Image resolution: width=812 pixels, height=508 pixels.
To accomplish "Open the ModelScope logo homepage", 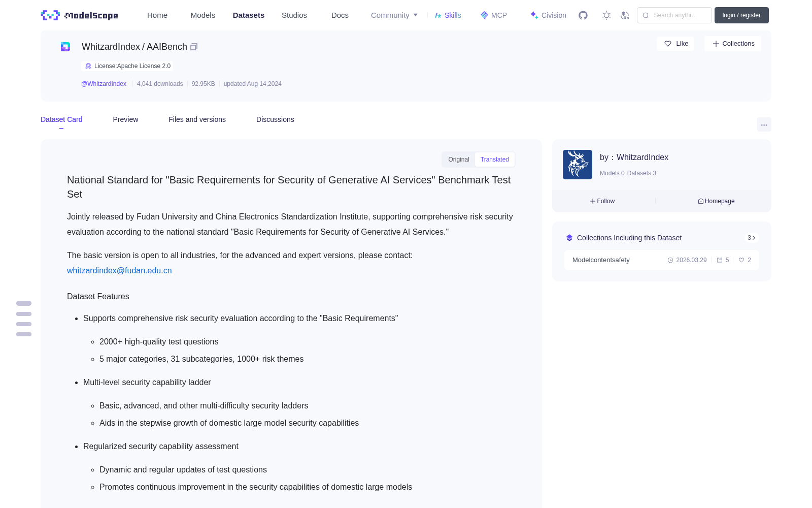I will tap(79, 15).
